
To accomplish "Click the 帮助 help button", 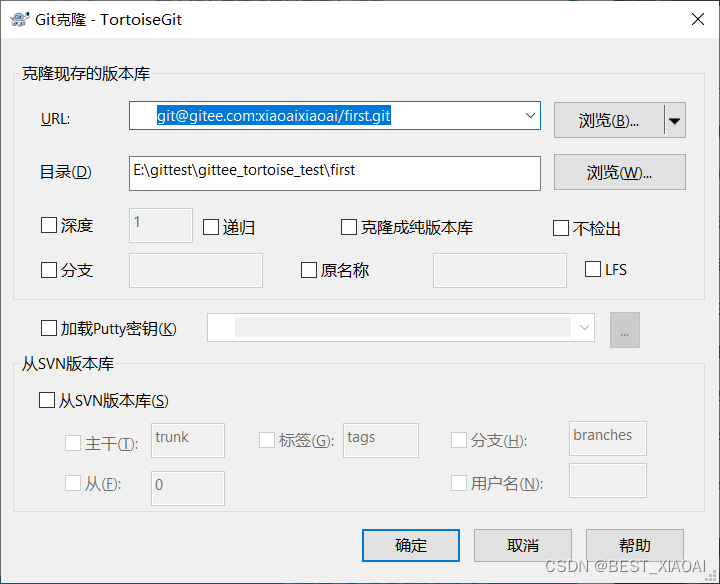I will (635, 545).
